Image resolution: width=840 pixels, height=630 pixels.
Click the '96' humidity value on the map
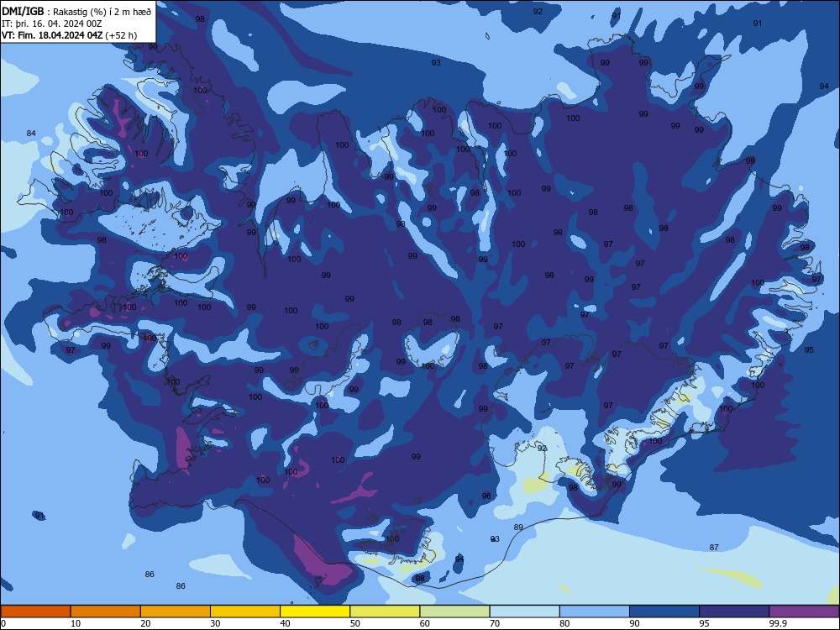pos(486,496)
